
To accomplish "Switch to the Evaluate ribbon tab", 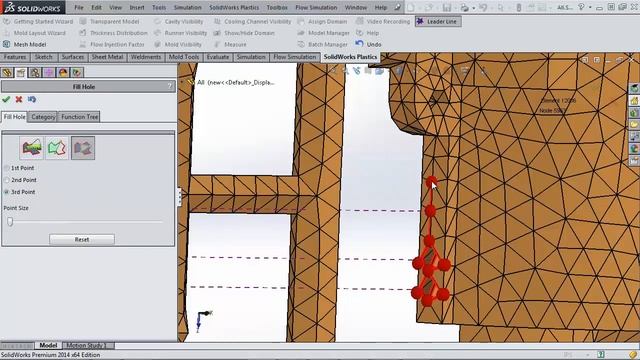I will coord(218,57).
